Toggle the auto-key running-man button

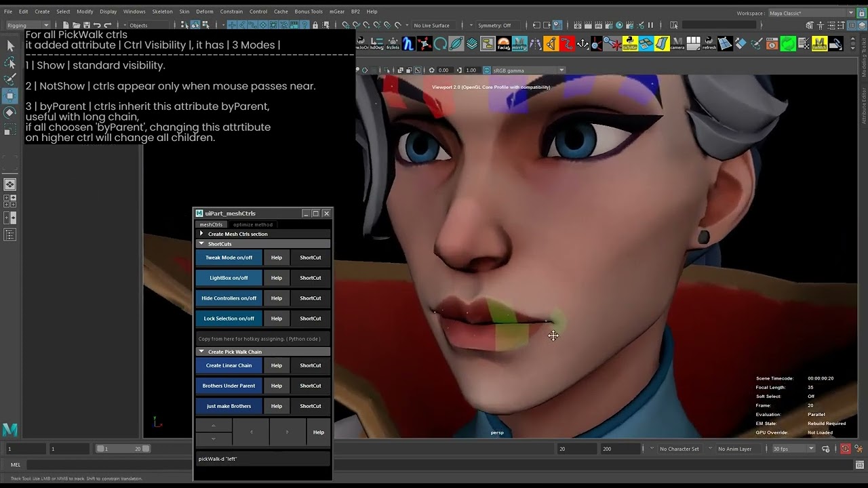[x=845, y=449]
